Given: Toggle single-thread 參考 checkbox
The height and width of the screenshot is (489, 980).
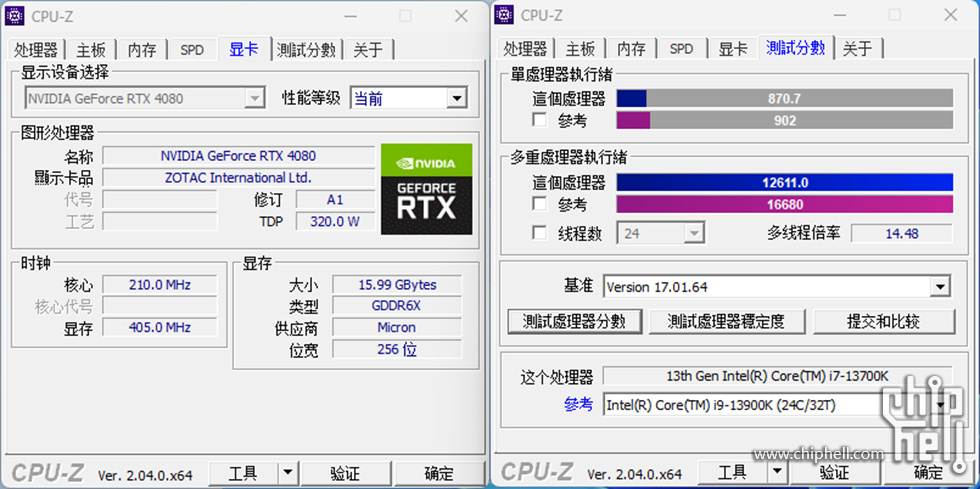Looking at the screenshot, I should pyautogui.click(x=539, y=119).
